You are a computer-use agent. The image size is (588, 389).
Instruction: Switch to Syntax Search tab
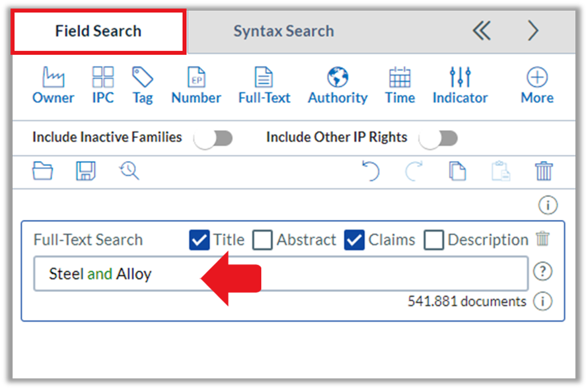(284, 31)
